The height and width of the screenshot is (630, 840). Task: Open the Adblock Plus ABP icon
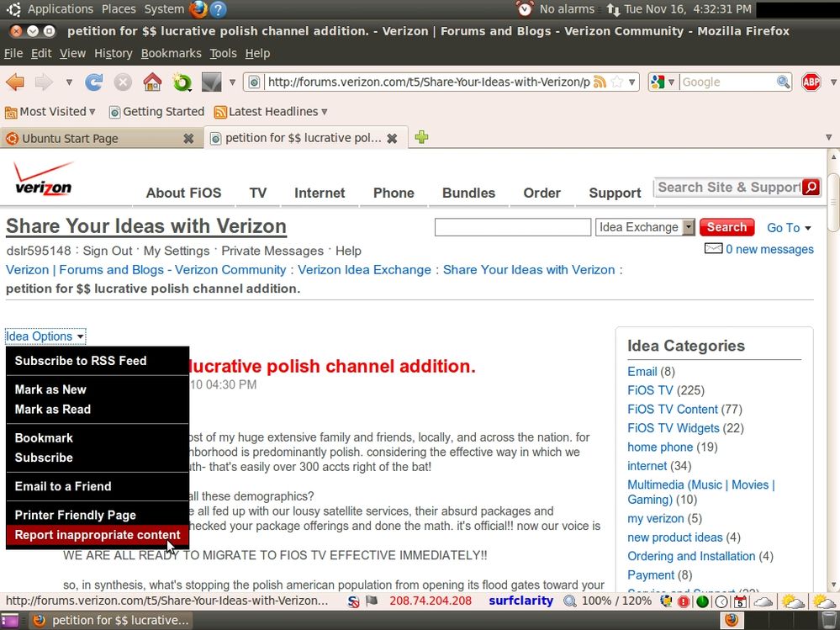click(x=811, y=82)
